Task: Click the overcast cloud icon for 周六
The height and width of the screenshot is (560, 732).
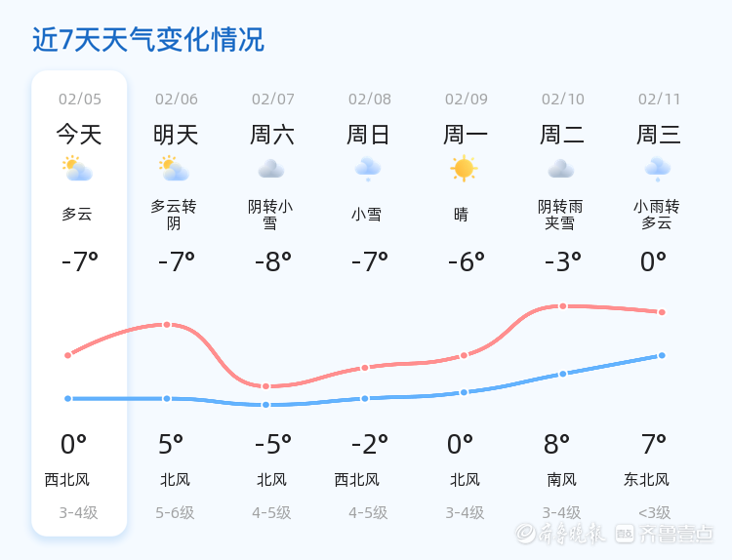Action: tap(271, 170)
